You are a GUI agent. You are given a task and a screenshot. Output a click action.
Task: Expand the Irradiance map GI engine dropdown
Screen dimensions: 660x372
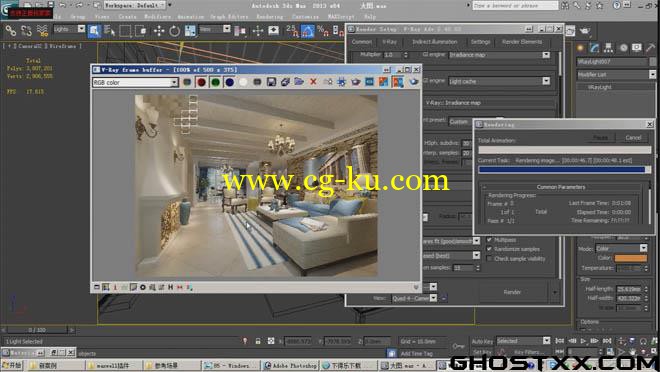coord(499,55)
